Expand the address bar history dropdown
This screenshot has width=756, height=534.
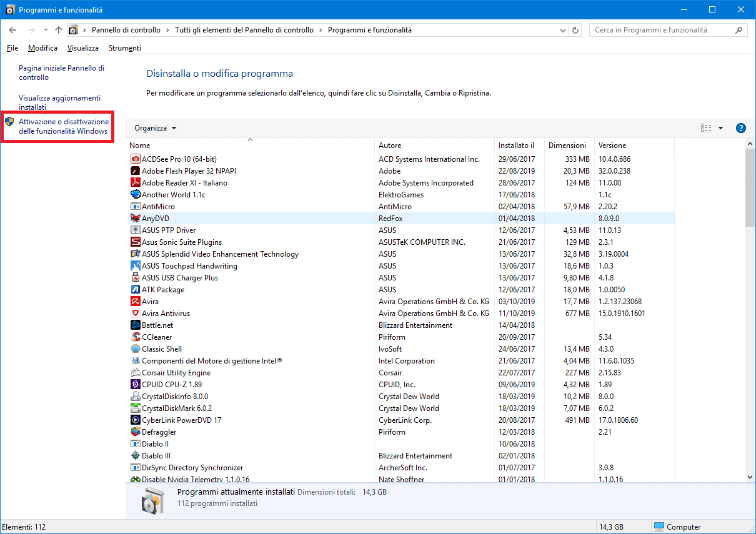pos(564,30)
